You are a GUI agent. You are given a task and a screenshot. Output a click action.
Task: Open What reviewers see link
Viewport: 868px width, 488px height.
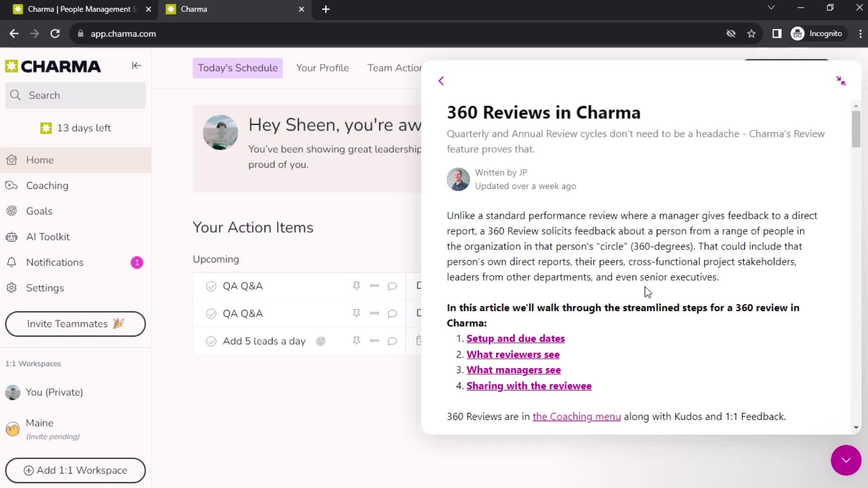tap(513, 354)
